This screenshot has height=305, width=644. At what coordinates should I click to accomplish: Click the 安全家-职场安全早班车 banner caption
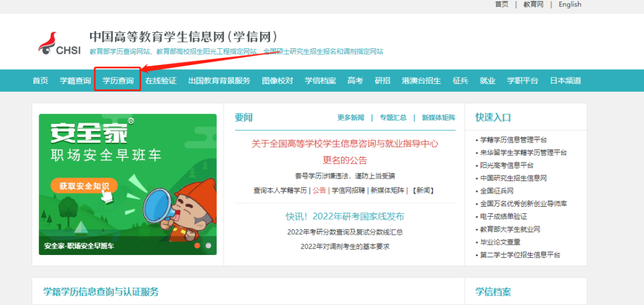[x=79, y=246]
